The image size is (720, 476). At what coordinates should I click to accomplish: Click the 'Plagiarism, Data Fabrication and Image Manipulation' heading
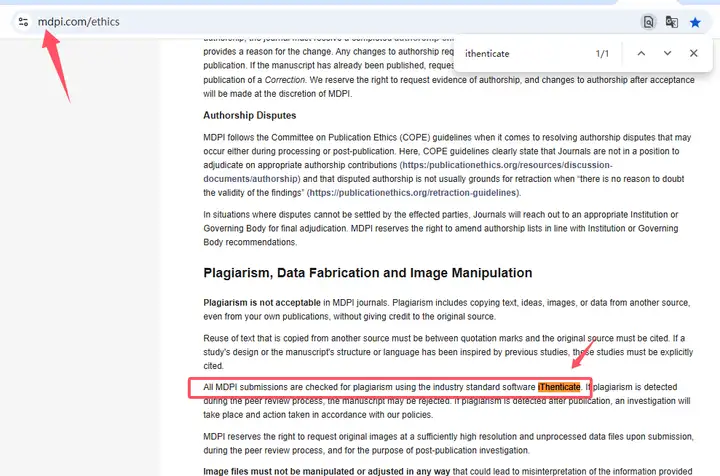click(368, 273)
